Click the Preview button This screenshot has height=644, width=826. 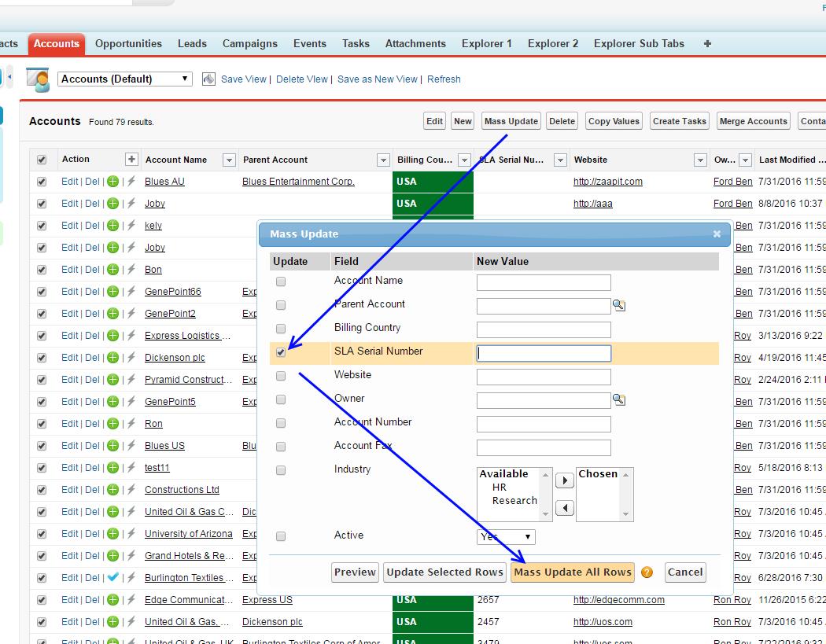click(x=355, y=572)
